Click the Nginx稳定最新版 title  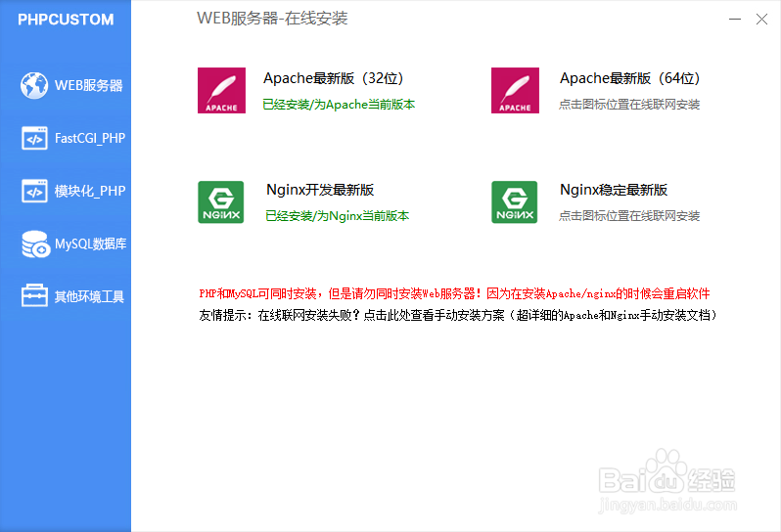(614, 190)
